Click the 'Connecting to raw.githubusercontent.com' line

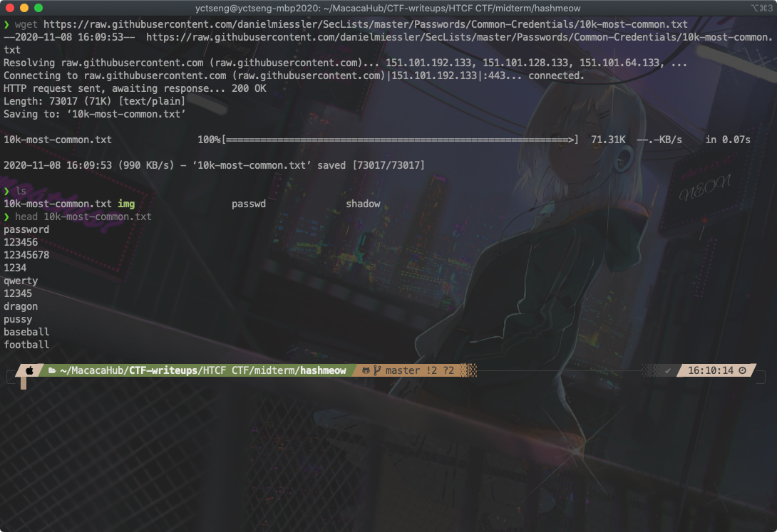(x=294, y=75)
